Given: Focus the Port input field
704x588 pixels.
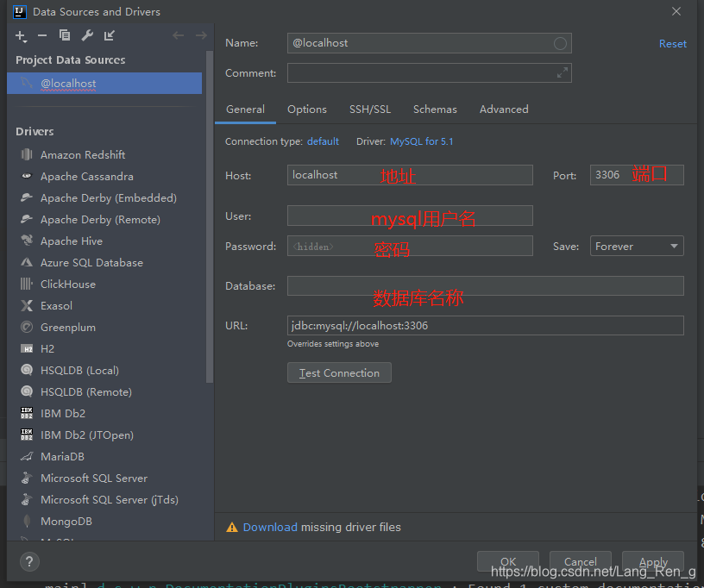Looking at the screenshot, I should [x=637, y=175].
